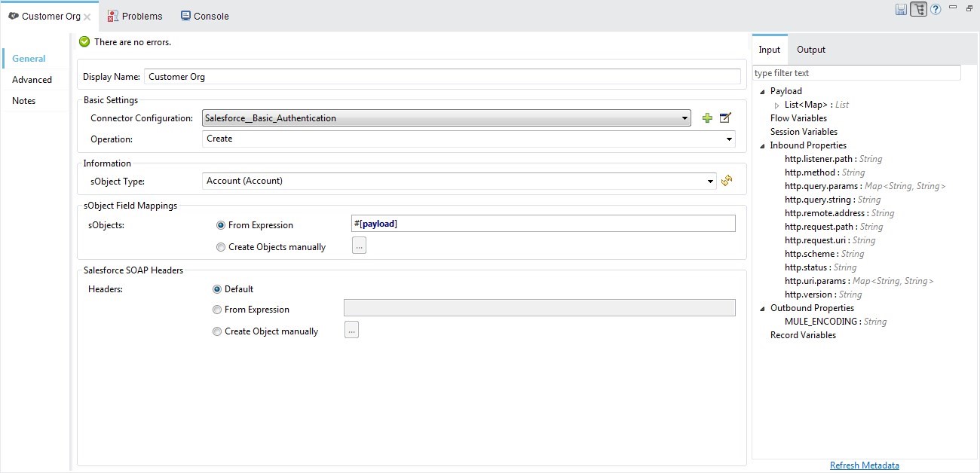Close the Customer Org tab
Screen dimensions: 980x473
(x=87, y=17)
